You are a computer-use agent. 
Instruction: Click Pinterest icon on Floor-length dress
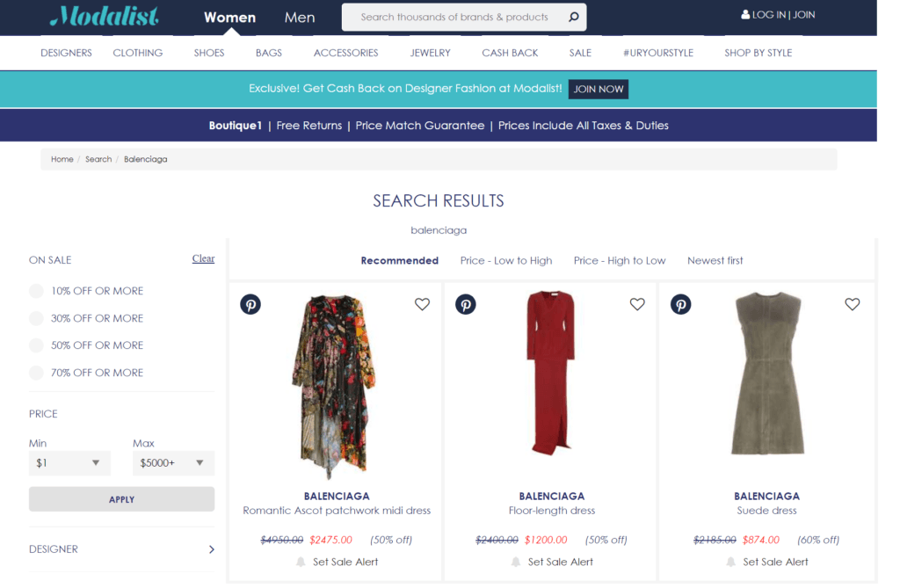click(x=466, y=304)
